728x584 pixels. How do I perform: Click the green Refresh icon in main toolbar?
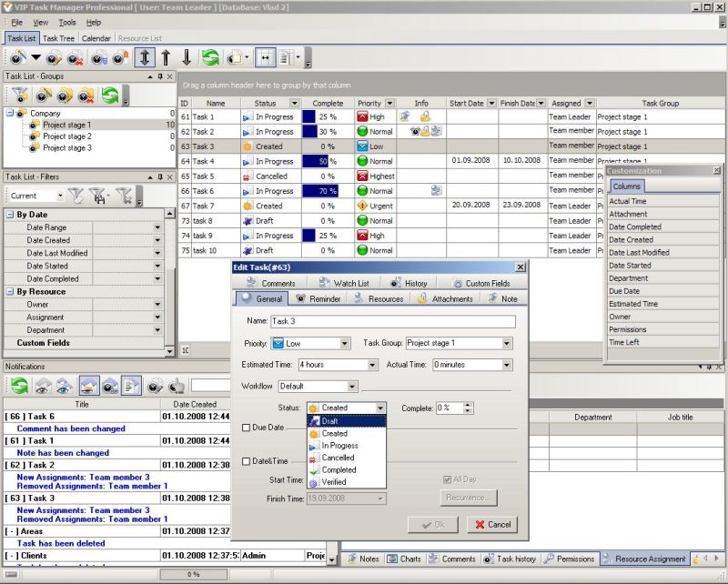point(210,57)
